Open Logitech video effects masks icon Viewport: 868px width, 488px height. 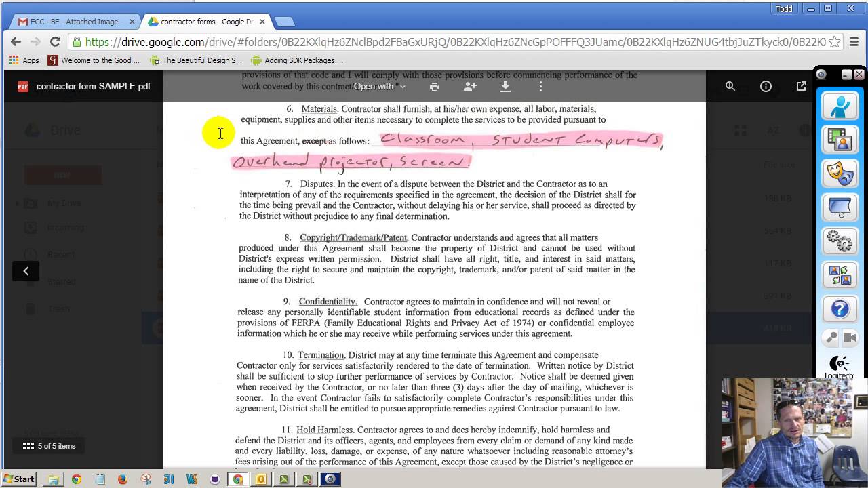(840, 174)
